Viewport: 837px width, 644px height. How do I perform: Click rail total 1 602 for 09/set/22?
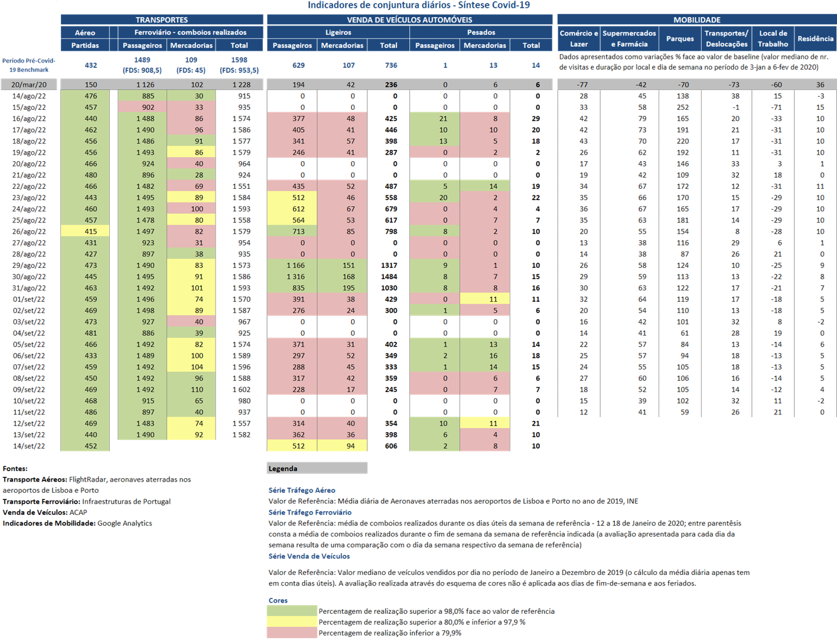(240, 390)
